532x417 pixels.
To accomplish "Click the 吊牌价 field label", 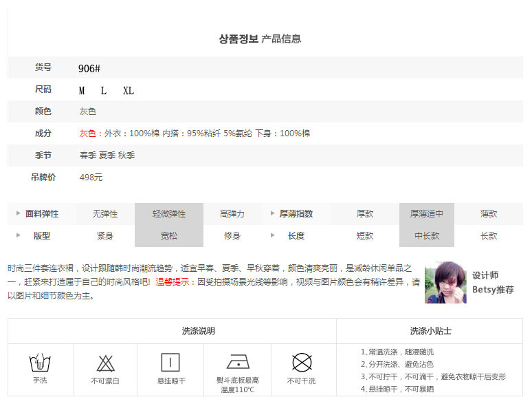I will [43, 178].
